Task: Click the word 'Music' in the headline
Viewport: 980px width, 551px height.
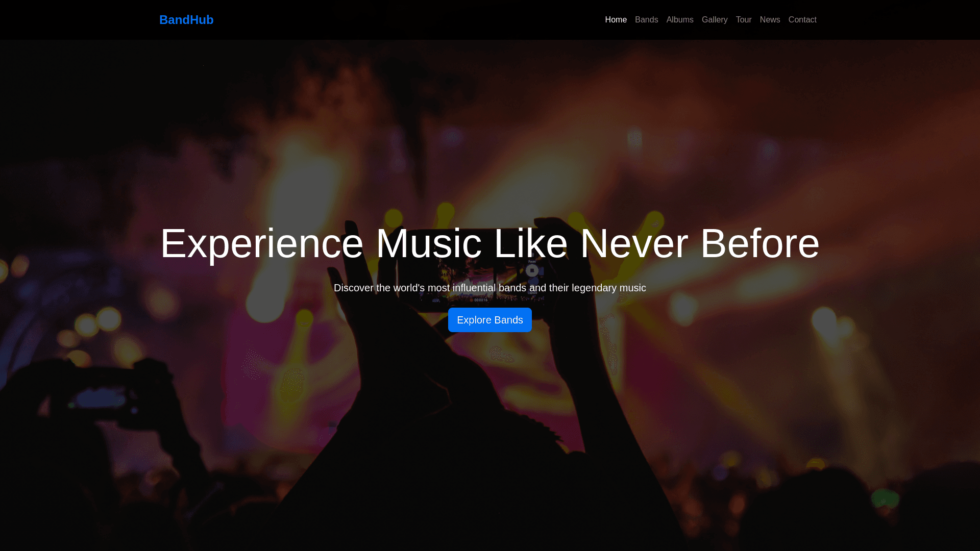Action: click(x=429, y=244)
